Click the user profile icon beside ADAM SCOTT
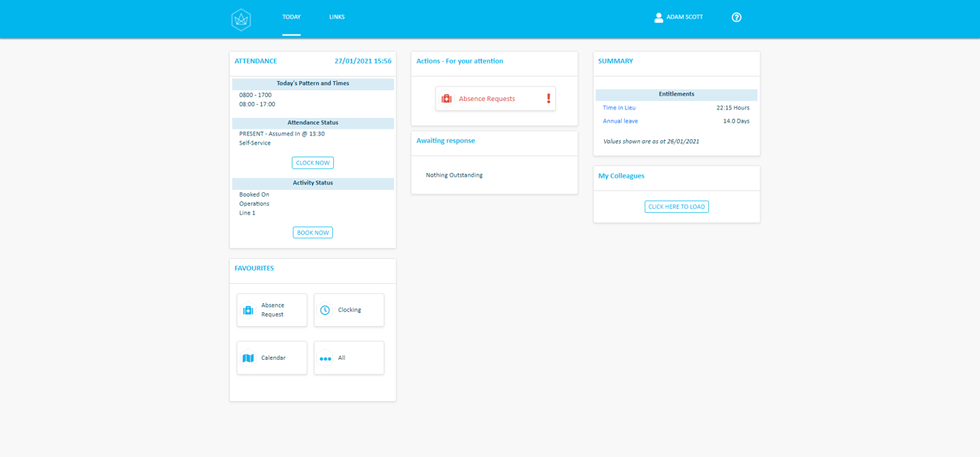 coord(658,17)
